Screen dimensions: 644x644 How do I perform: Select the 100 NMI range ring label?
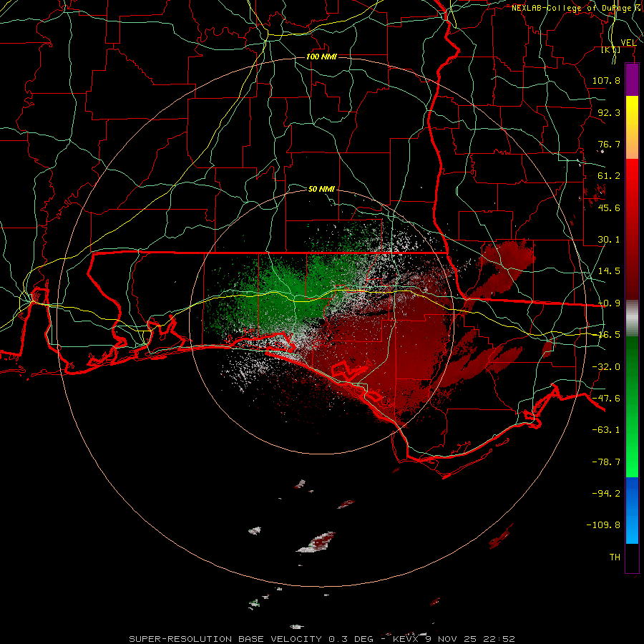pos(321,57)
